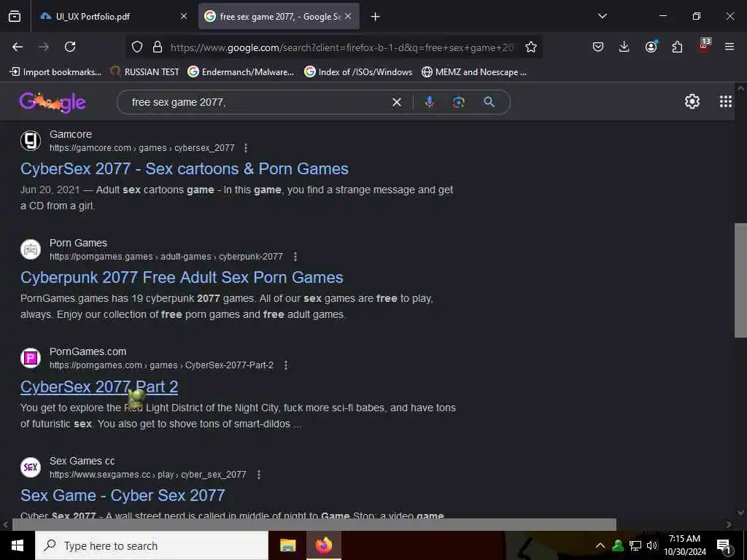Open the Firefox account icon
The height and width of the screenshot is (560, 747).
click(651, 47)
